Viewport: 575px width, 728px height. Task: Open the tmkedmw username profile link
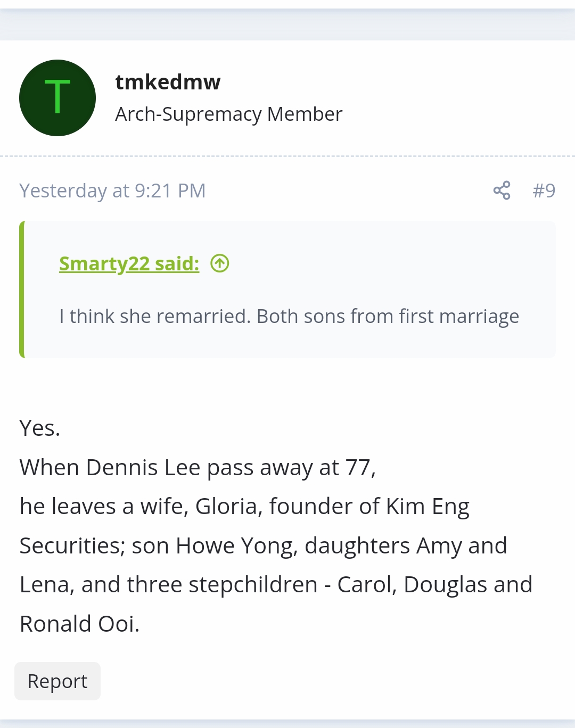pyautogui.click(x=168, y=82)
